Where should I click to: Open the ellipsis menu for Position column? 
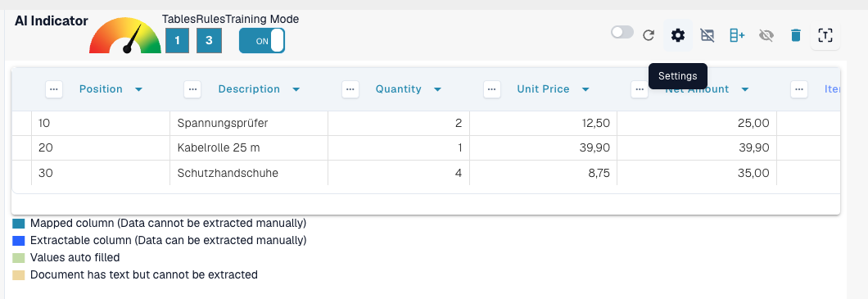[x=54, y=89]
